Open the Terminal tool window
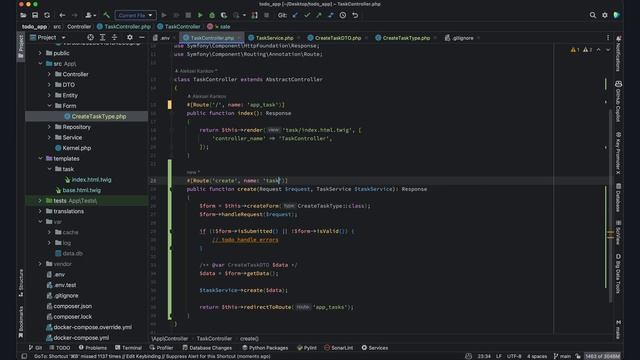Image resolution: width=640 pixels, height=360 pixels. (128, 348)
